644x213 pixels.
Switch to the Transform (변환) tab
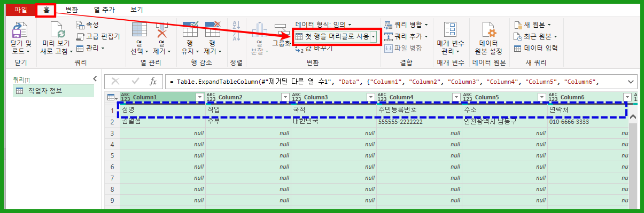point(71,10)
